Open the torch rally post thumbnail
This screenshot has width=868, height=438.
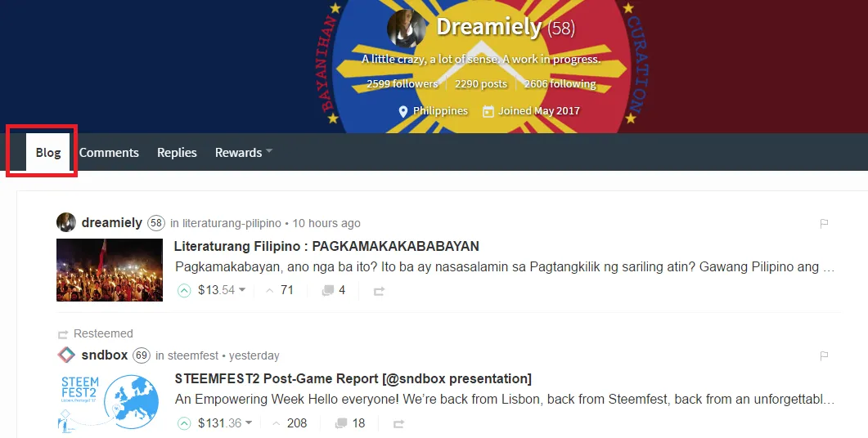pyautogui.click(x=110, y=270)
